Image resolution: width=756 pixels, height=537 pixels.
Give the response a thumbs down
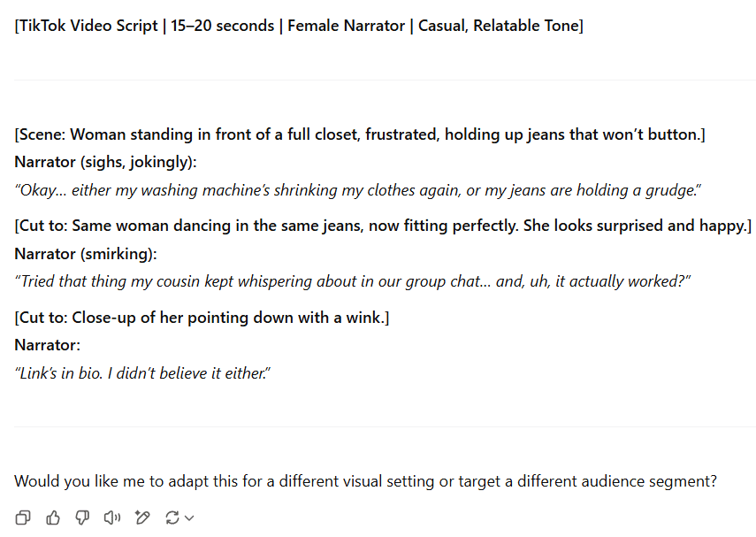point(82,518)
